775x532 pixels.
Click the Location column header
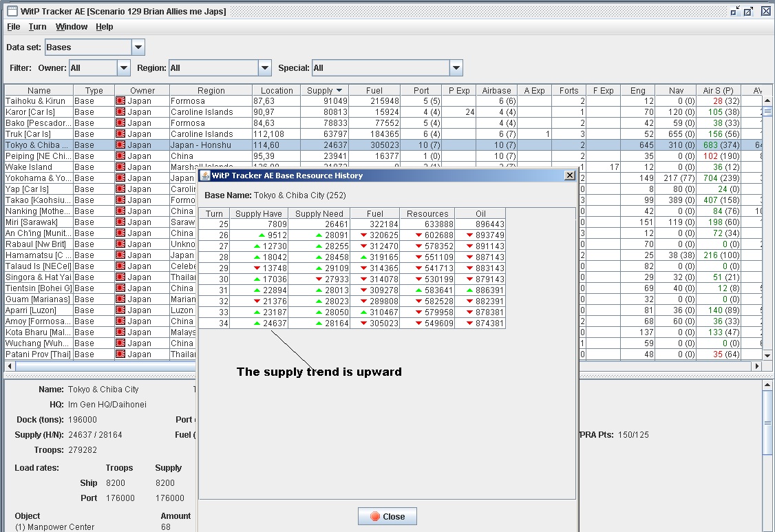(277, 90)
